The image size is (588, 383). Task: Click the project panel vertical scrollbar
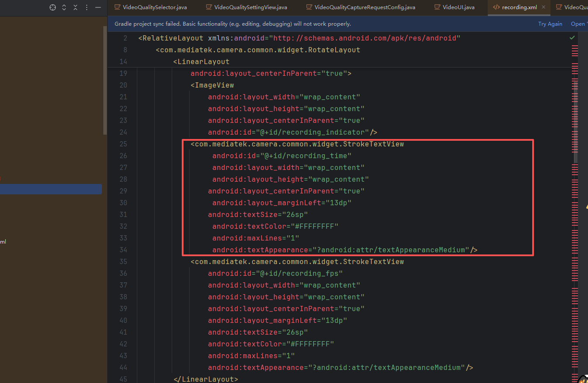click(105, 81)
